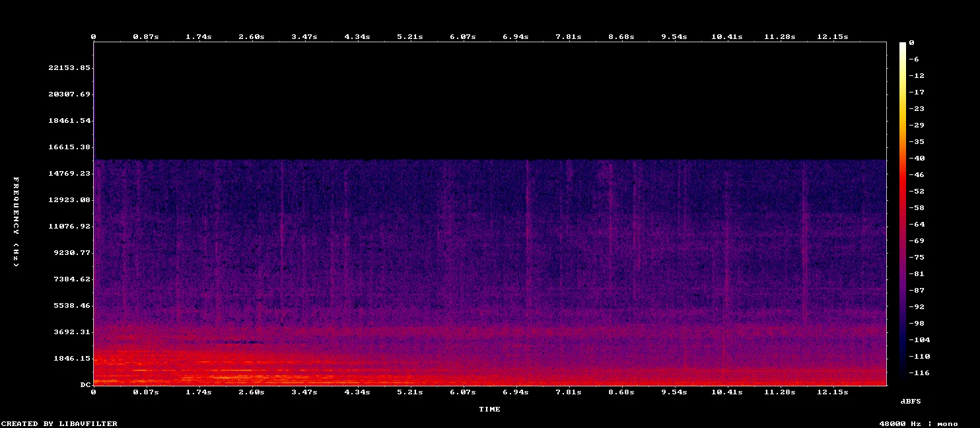Select the CREATED BY LIBAVFILTER text
Viewport: 980px width, 428px height.
click(x=59, y=424)
